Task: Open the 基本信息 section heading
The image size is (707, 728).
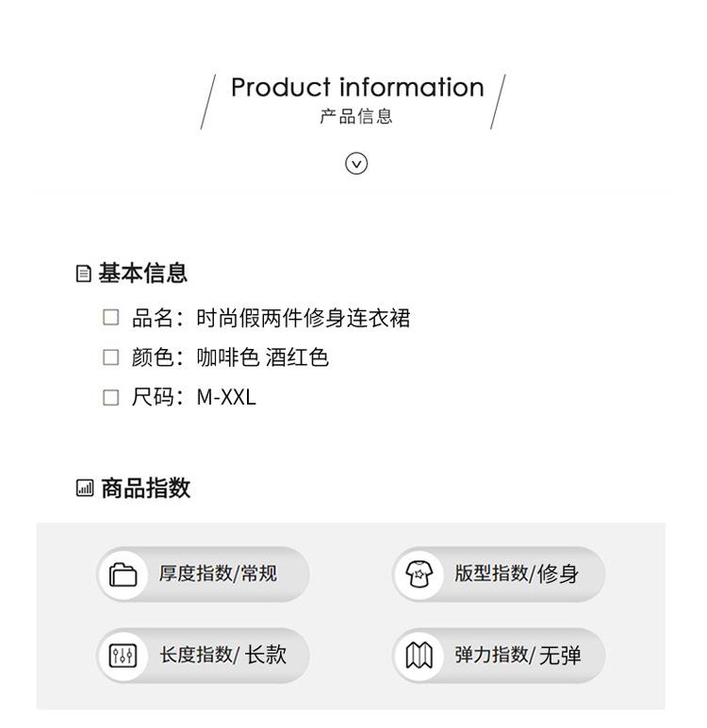Action: (142, 273)
